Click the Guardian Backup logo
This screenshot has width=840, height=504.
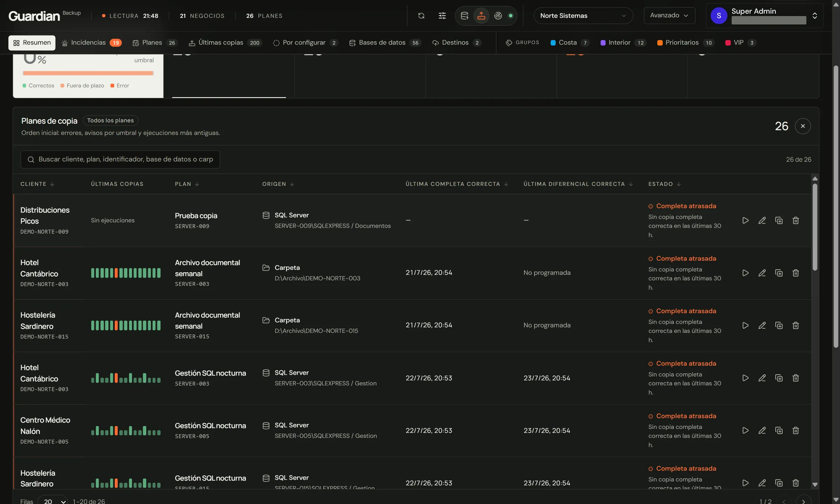point(44,16)
